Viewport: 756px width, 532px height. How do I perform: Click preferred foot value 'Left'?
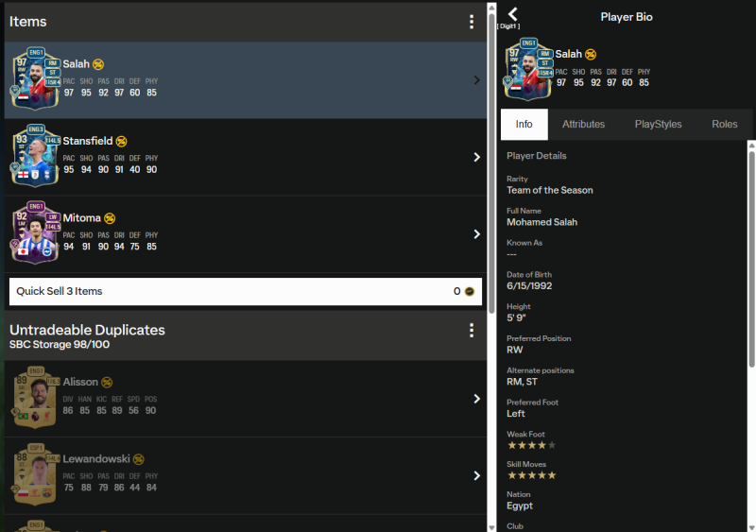[x=515, y=413]
